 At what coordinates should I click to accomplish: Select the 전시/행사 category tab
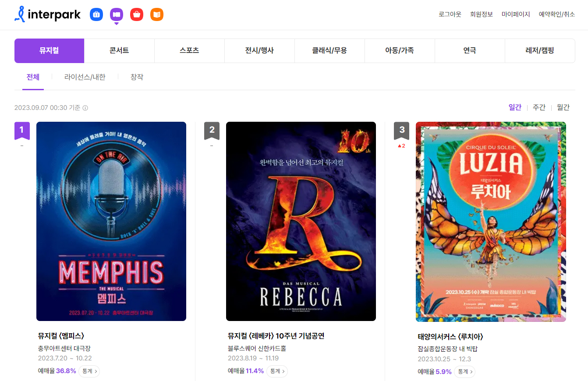(259, 51)
